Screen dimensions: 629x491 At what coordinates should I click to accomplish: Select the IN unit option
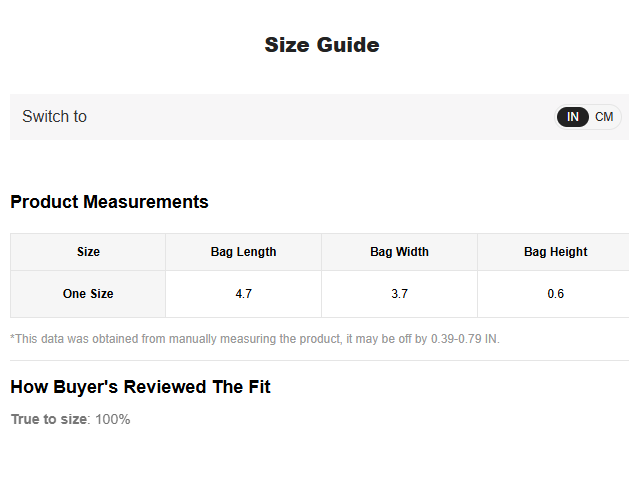[x=572, y=117]
